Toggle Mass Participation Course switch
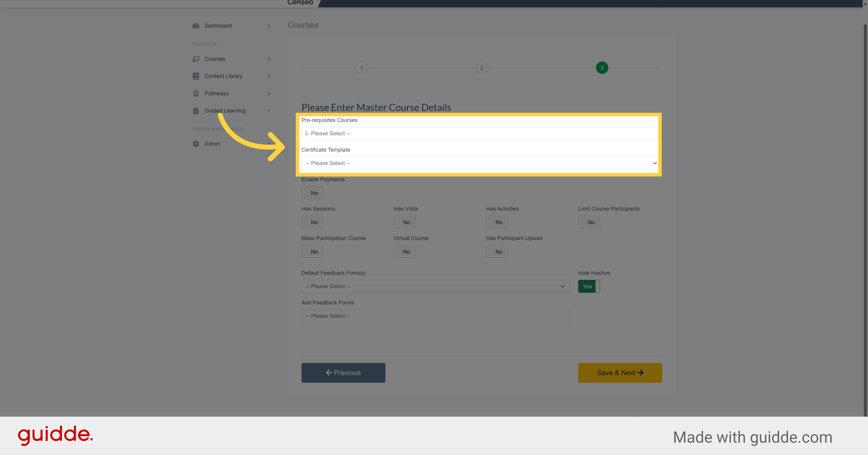Screen dimensions: 868x455 point(312,252)
